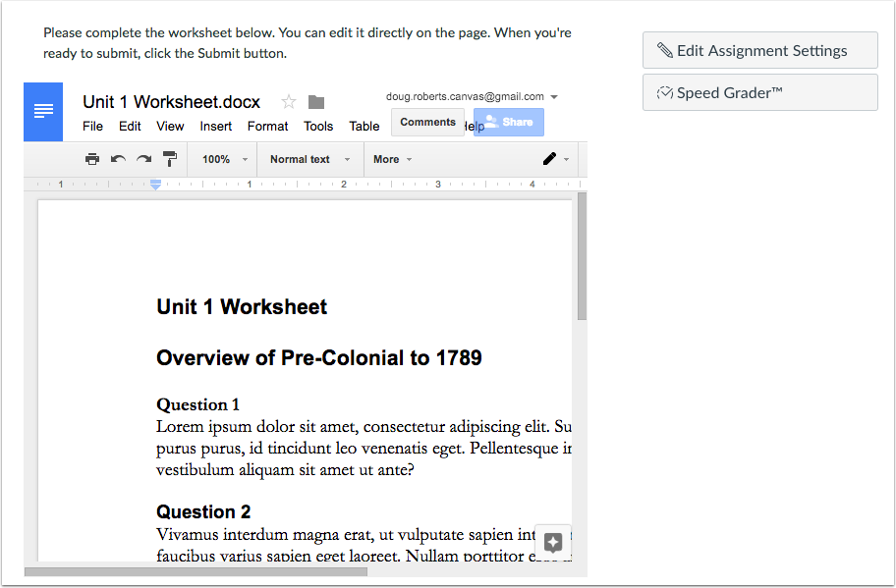Open the Tools menu
This screenshot has width=896, height=588.
coord(318,127)
